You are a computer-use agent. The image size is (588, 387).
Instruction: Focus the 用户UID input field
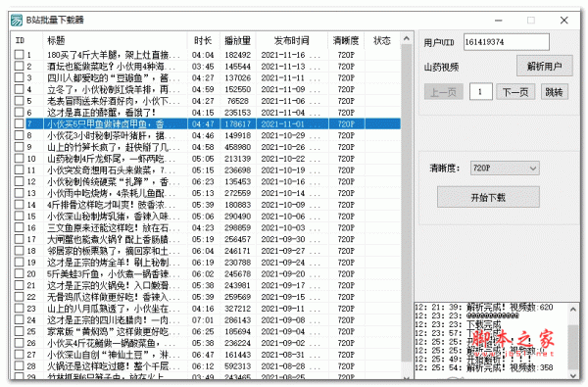[x=507, y=42]
